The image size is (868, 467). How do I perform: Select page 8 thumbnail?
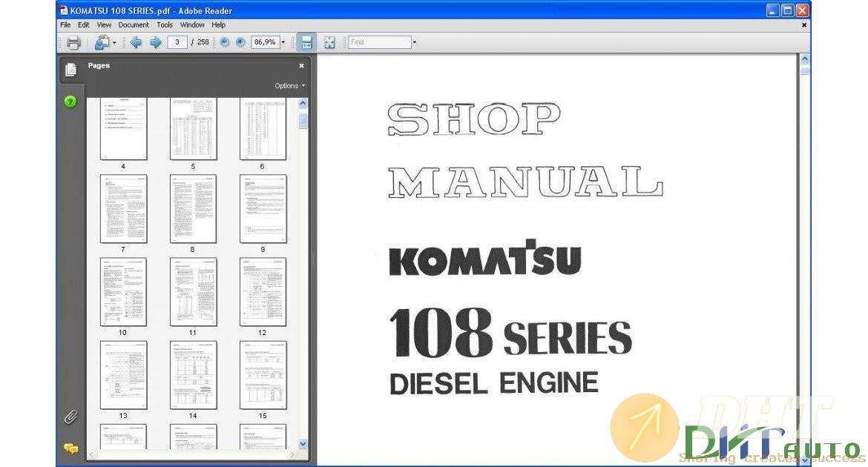[x=193, y=209]
